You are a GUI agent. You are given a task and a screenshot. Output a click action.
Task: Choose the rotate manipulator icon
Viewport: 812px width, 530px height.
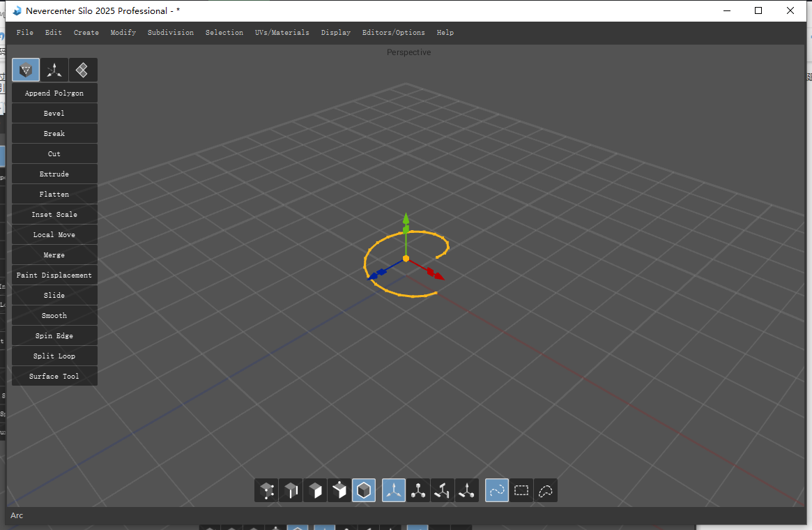click(443, 491)
